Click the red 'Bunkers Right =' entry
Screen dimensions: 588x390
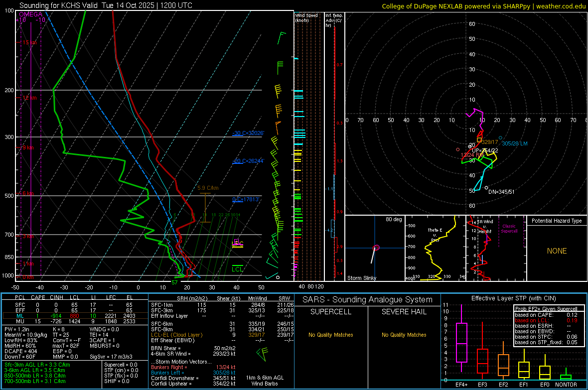(x=193, y=367)
